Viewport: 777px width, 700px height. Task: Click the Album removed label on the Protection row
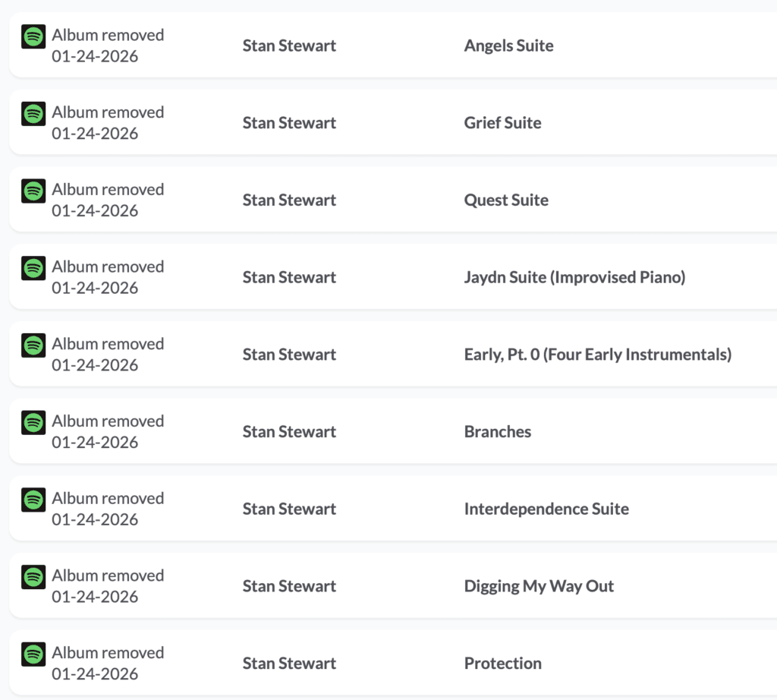coord(108,652)
